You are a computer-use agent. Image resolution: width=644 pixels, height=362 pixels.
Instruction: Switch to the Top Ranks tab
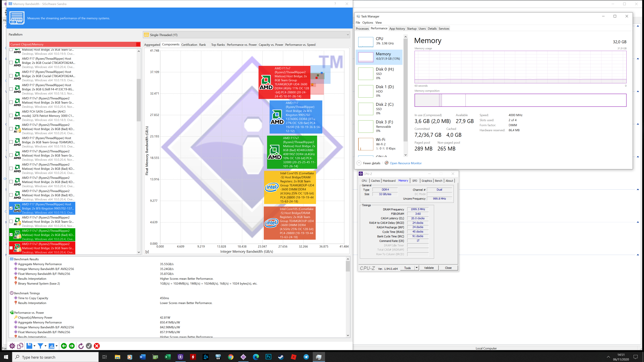[x=218, y=45]
